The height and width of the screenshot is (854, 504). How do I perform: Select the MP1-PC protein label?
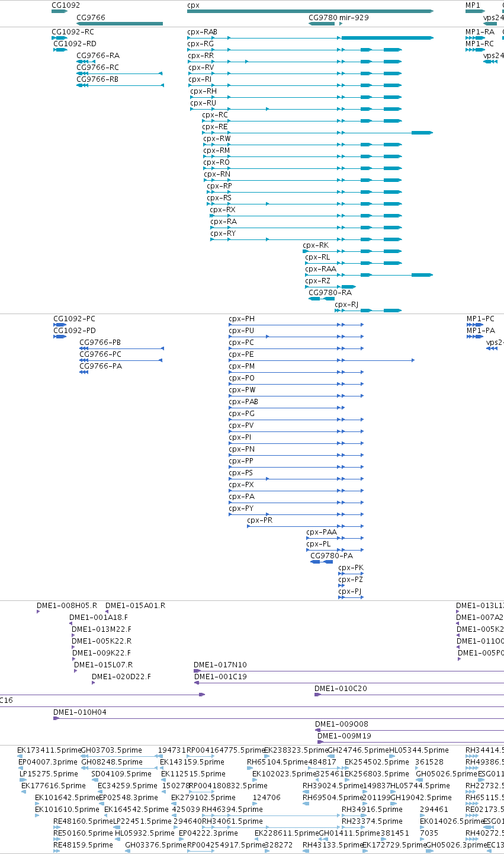[x=480, y=319]
